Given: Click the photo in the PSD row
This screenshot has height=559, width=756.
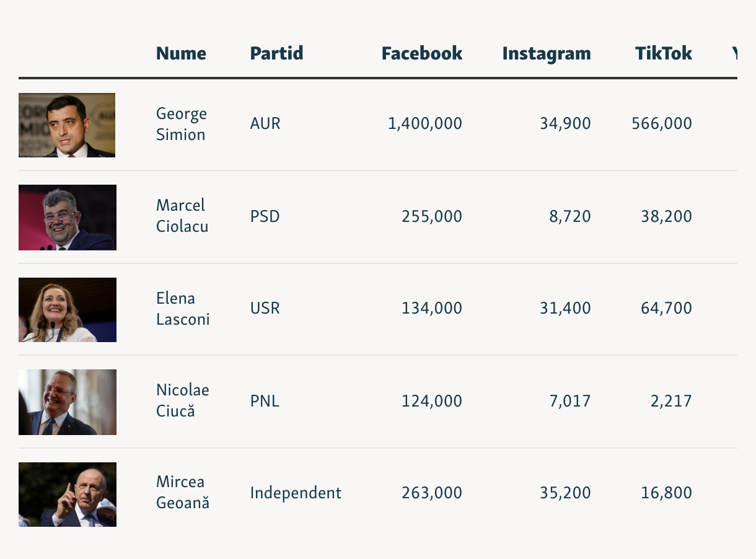Looking at the screenshot, I should [x=68, y=218].
